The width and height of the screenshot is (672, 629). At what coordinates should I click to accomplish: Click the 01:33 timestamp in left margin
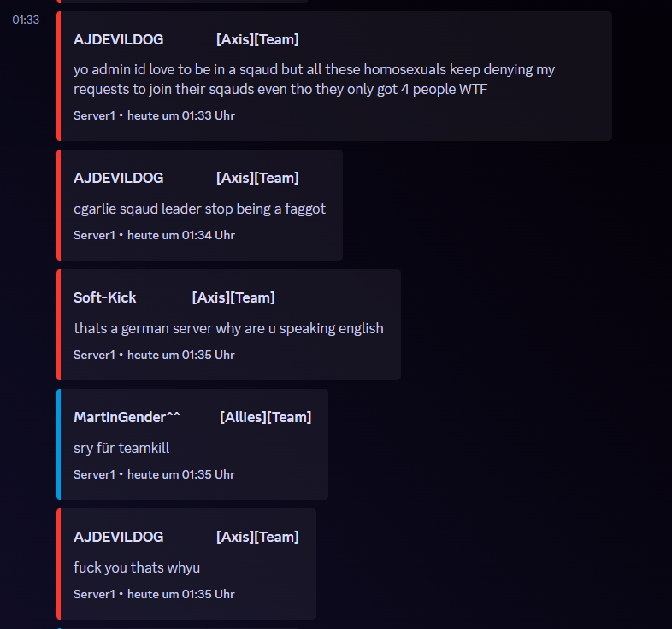[26, 20]
